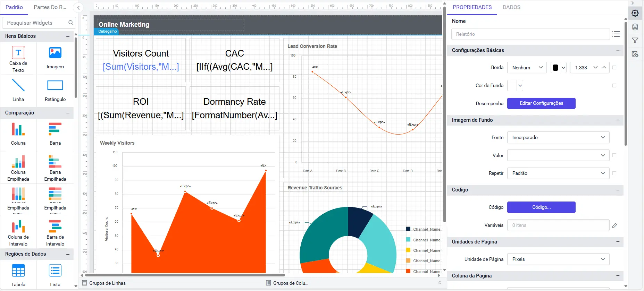Collapse the Imagem de Fundo section

[x=618, y=120]
